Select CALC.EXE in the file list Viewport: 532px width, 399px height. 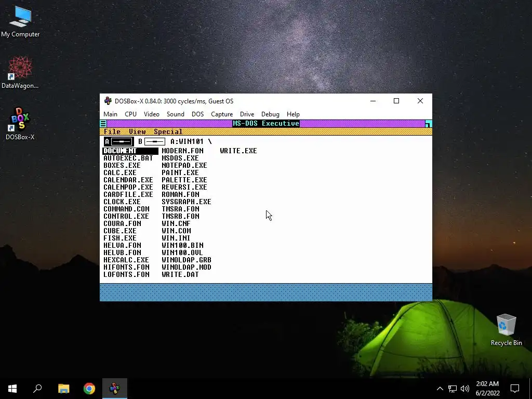(120, 172)
